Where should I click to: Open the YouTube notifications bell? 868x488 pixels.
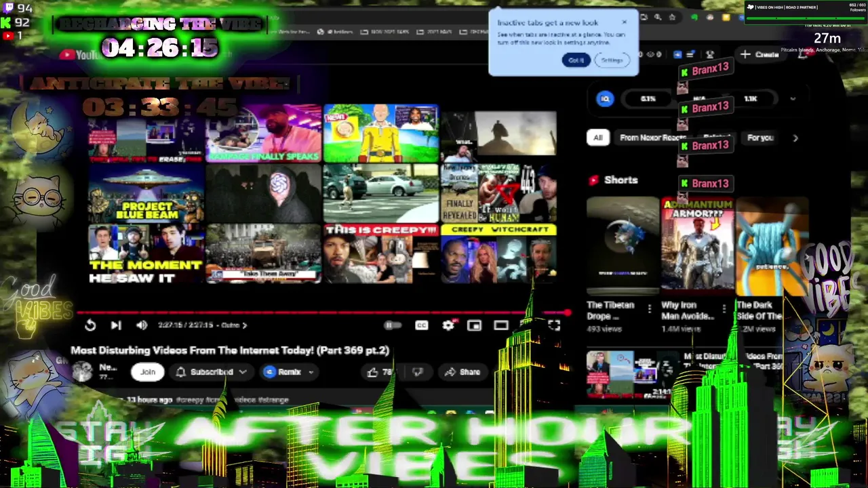coord(803,54)
